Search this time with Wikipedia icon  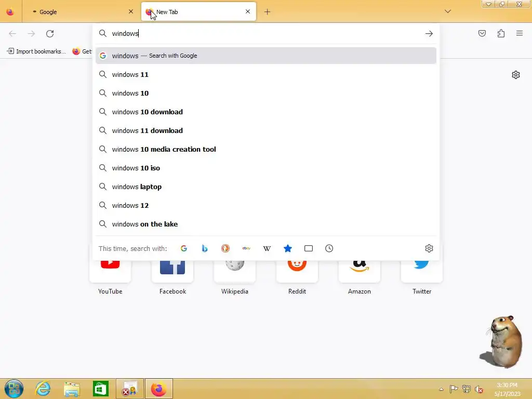click(x=267, y=248)
